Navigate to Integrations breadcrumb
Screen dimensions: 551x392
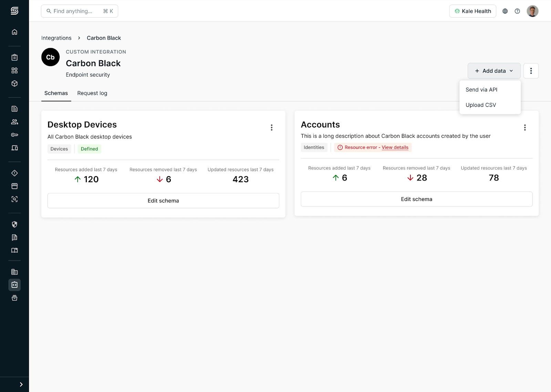tap(56, 38)
